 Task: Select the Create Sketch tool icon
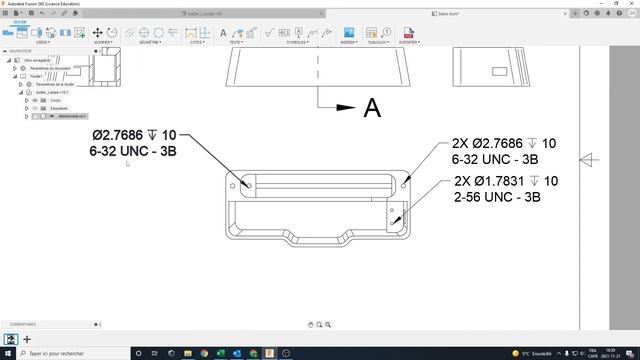click(80, 33)
